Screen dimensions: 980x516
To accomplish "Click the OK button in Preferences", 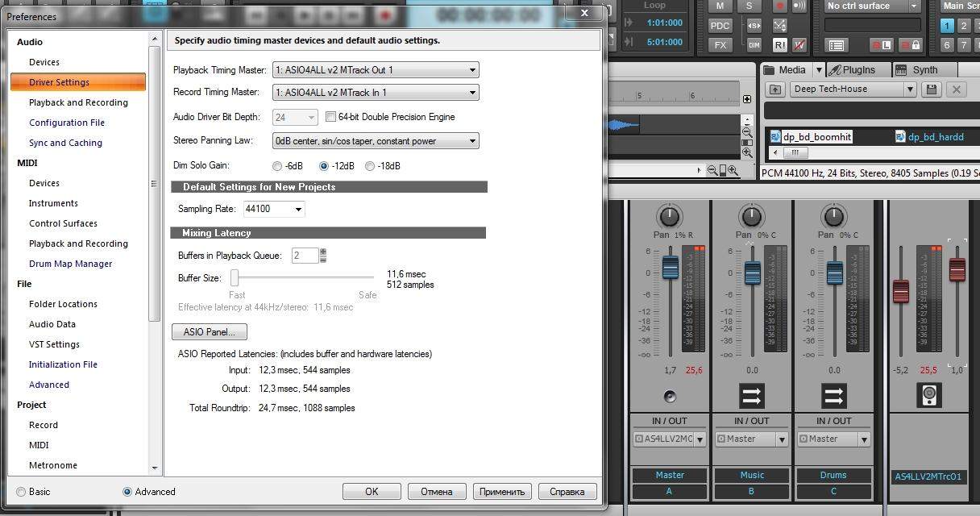I will (x=372, y=491).
